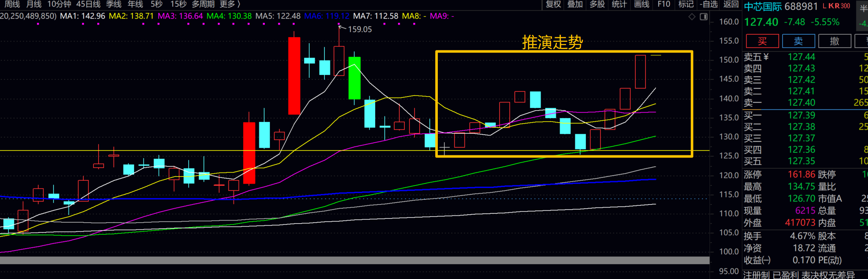This screenshot has width=868, height=279.
Task: Click the 卖一 ask price 127.40
Action: pos(801,102)
